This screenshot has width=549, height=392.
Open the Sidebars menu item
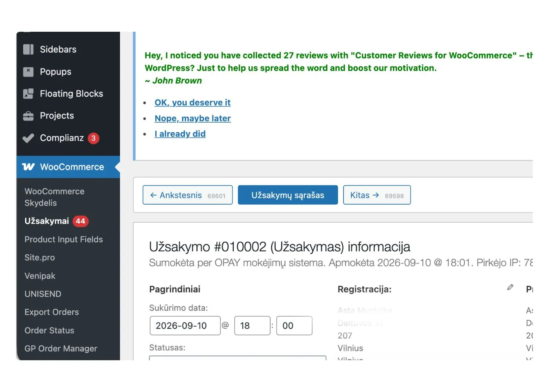pyautogui.click(x=68, y=49)
